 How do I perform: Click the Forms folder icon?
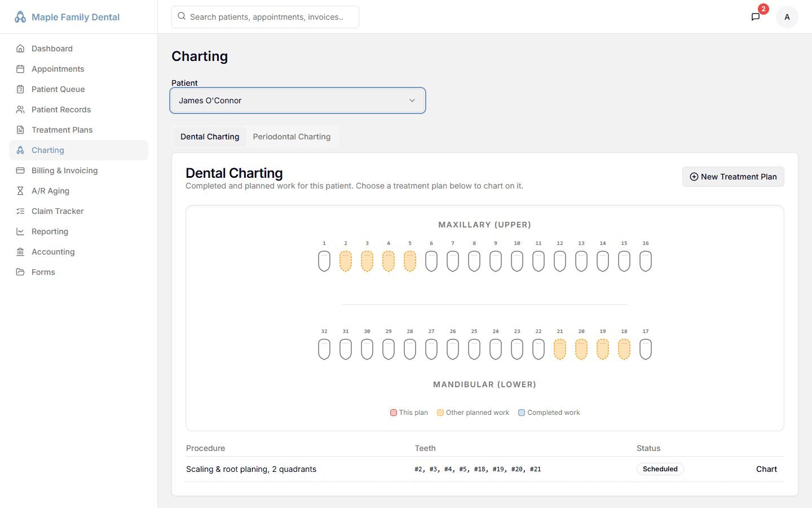[x=20, y=272]
